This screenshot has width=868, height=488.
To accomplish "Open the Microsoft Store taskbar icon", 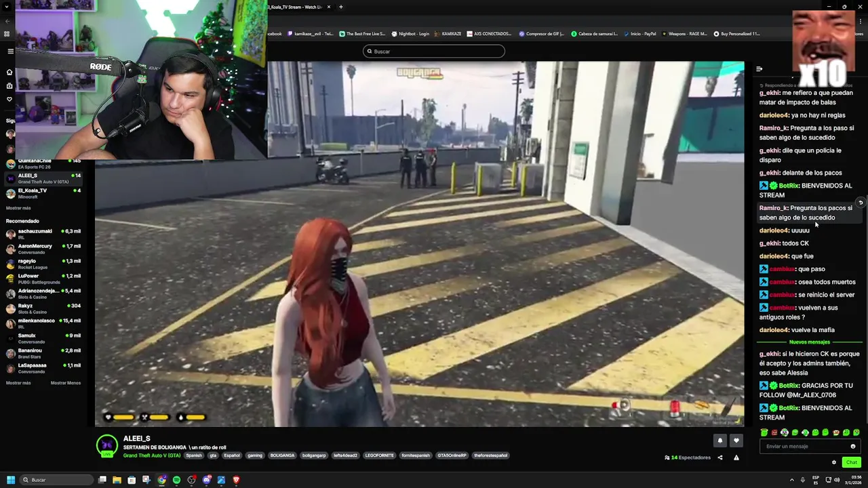I will [132, 480].
